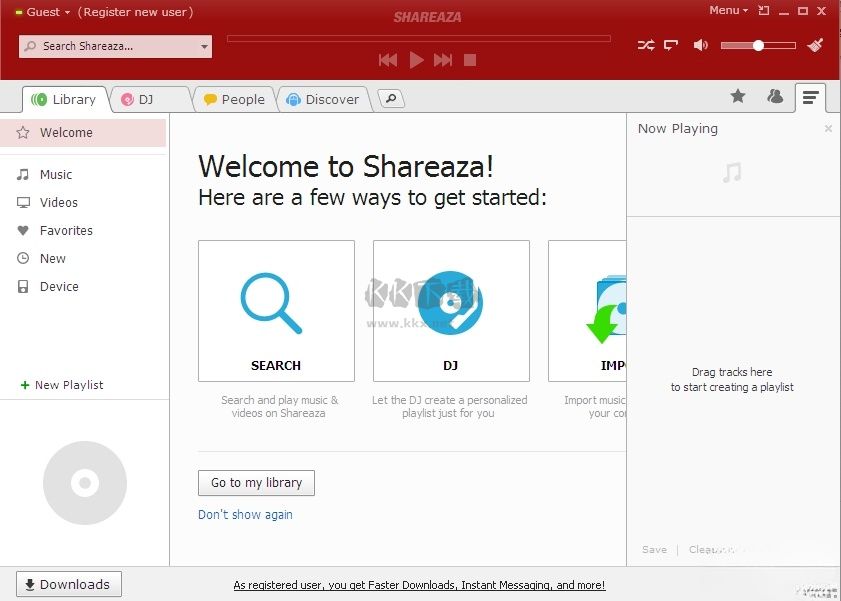Click the music note in Now Playing
This screenshot has width=841, height=601.
[732, 173]
